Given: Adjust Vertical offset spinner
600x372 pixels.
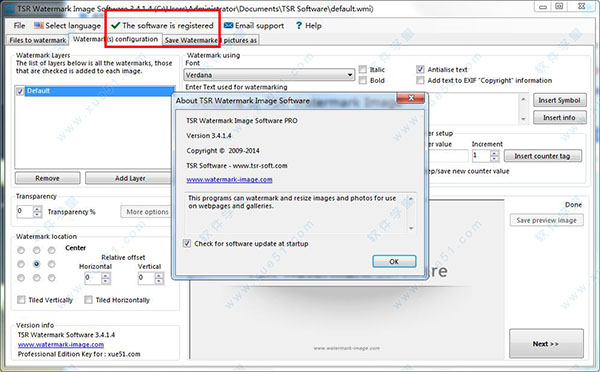Looking at the screenshot, I should [159, 278].
